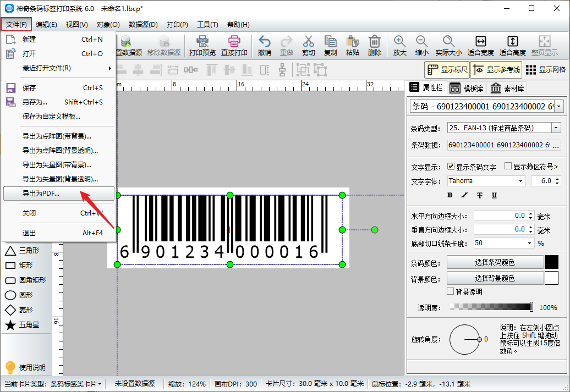Screen dimensions: 570x392
Task: Click the Zoom In (放大) icon
Action: [399, 46]
